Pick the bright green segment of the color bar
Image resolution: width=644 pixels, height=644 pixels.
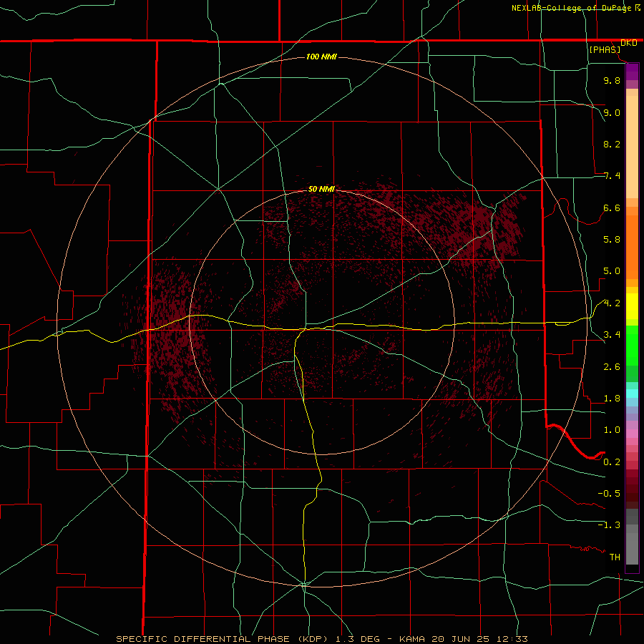tap(632, 344)
